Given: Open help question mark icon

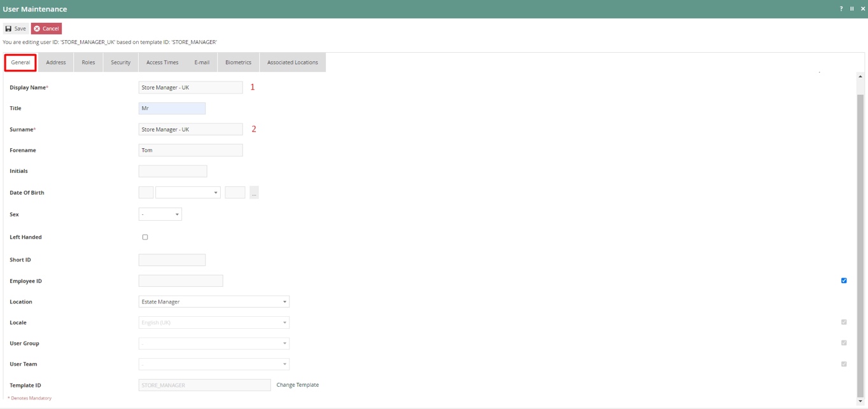Looking at the screenshot, I should click(x=841, y=9).
